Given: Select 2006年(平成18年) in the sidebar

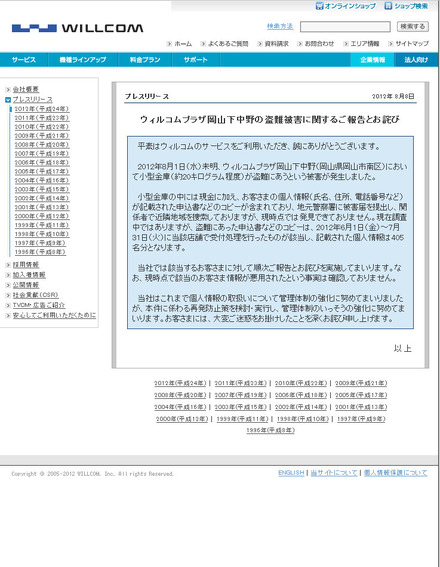Looking at the screenshot, I should point(42,162).
